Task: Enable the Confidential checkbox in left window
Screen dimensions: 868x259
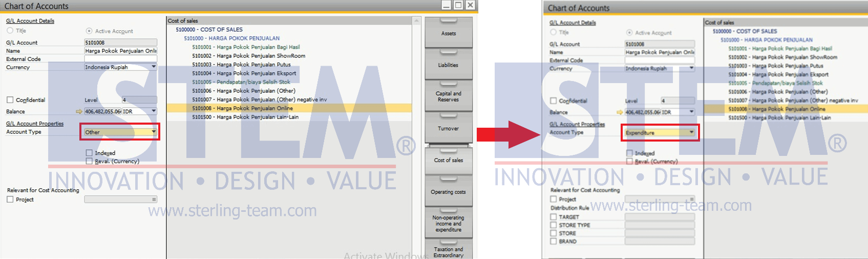Action: point(10,100)
